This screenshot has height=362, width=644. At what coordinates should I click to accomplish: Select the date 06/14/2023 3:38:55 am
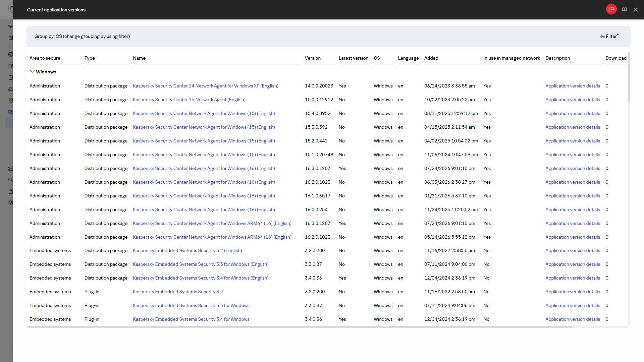(x=449, y=86)
